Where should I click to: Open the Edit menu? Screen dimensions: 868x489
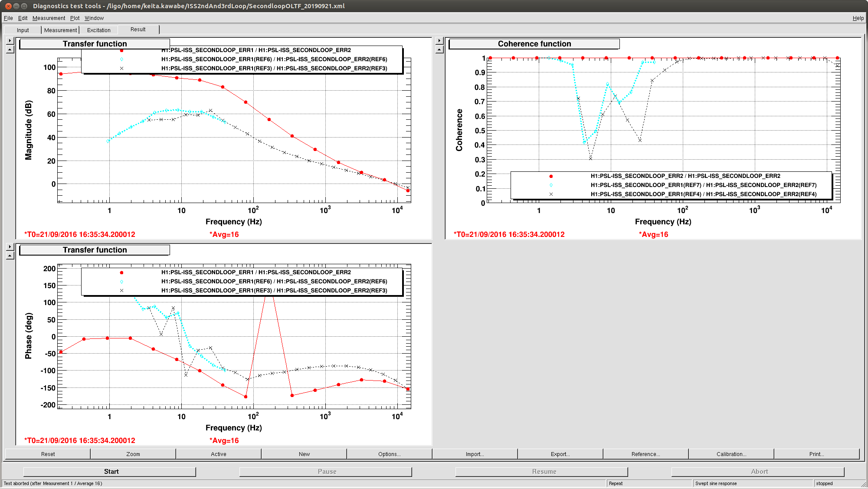pos(23,18)
